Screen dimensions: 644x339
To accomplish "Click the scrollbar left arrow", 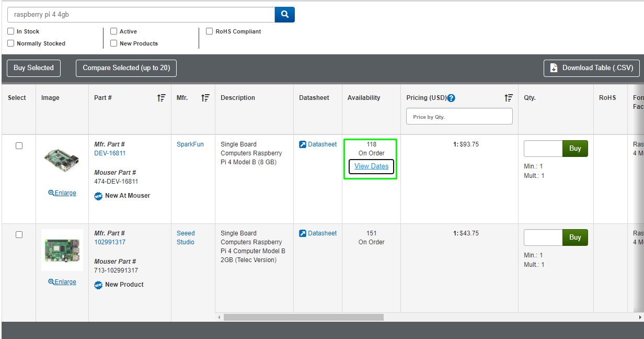I will click(x=219, y=317).
